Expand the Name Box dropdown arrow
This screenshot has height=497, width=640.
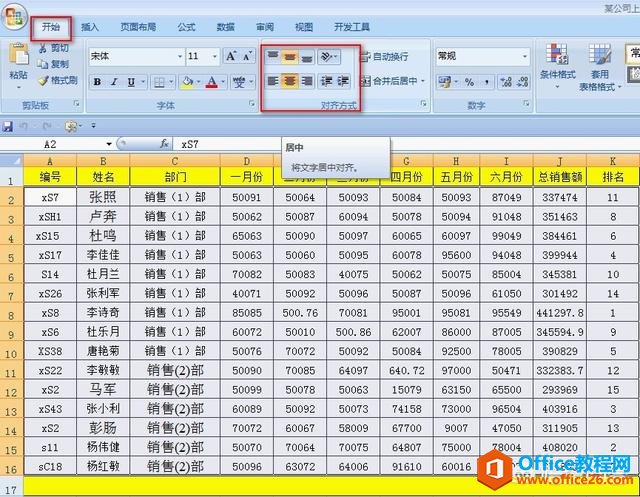coord(109,144)
